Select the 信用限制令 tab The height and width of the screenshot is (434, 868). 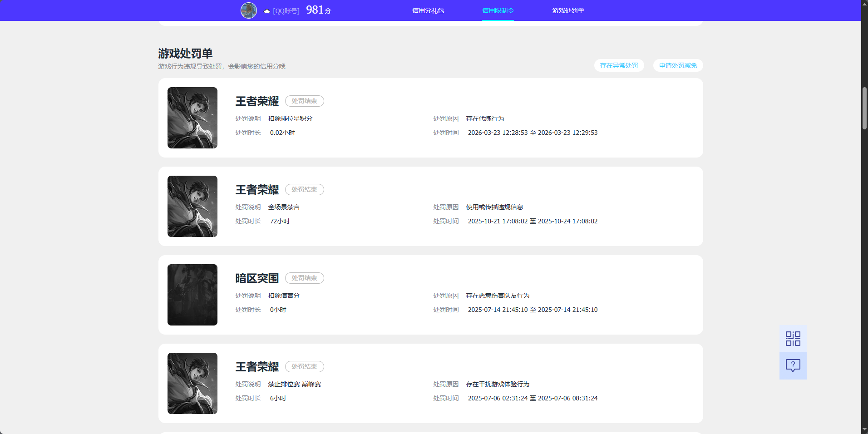(x=498, y=10)
